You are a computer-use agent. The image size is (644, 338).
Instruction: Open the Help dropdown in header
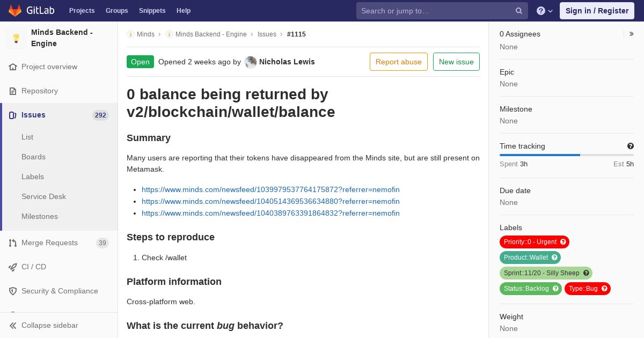point(545,11)
